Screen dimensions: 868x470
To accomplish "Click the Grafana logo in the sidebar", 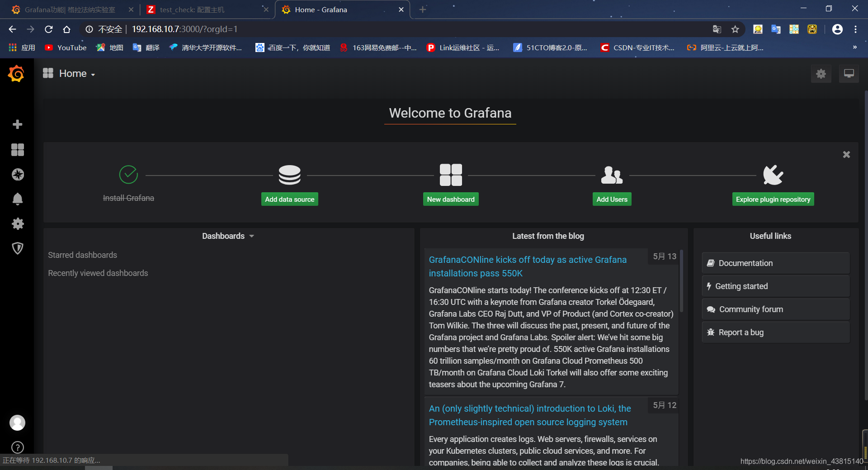I will point(17,73).
